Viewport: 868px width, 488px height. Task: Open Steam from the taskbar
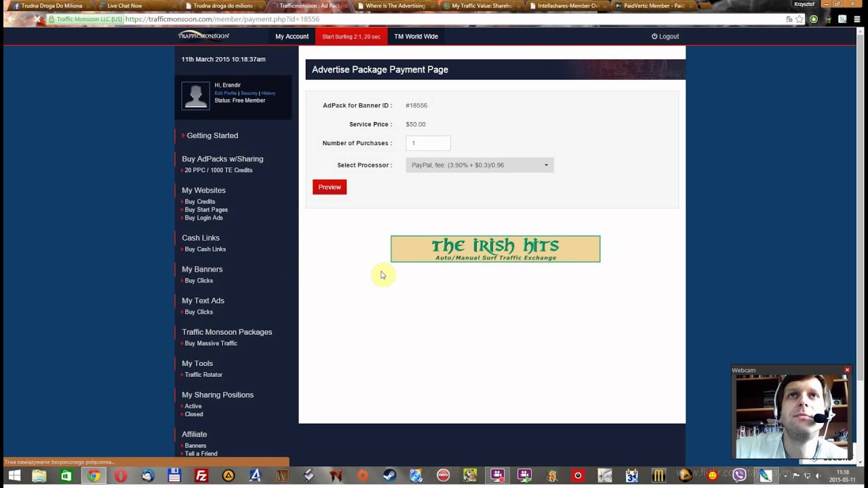click(x=389, y=476)
